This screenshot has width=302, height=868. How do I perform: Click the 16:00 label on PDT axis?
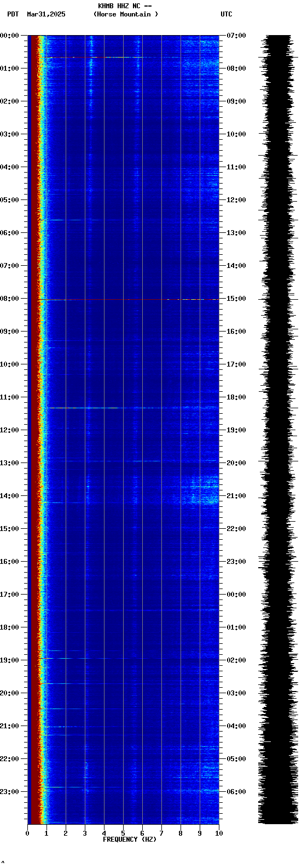tap(9, 562)
